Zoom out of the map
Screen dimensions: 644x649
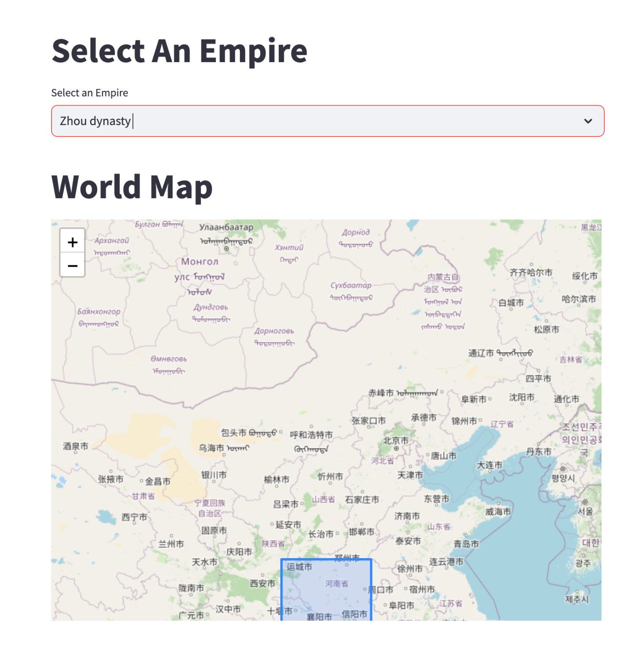pyautogui.click(x=73, y=266)
